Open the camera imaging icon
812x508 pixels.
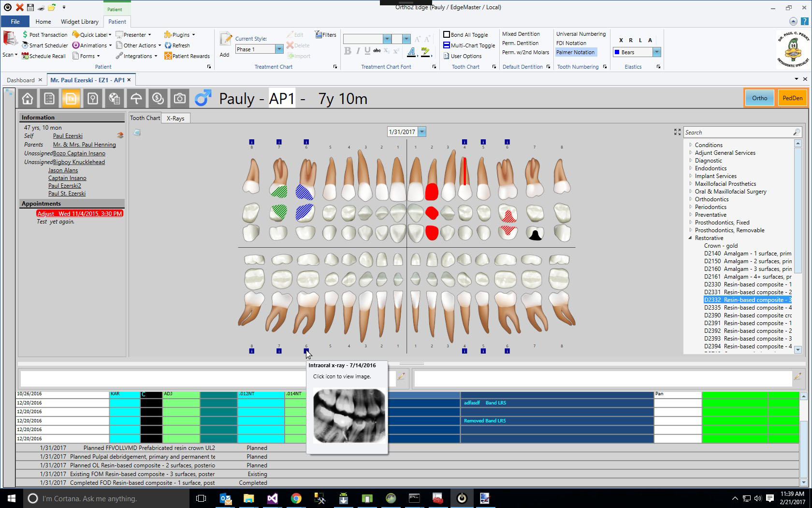pos(180,99)
